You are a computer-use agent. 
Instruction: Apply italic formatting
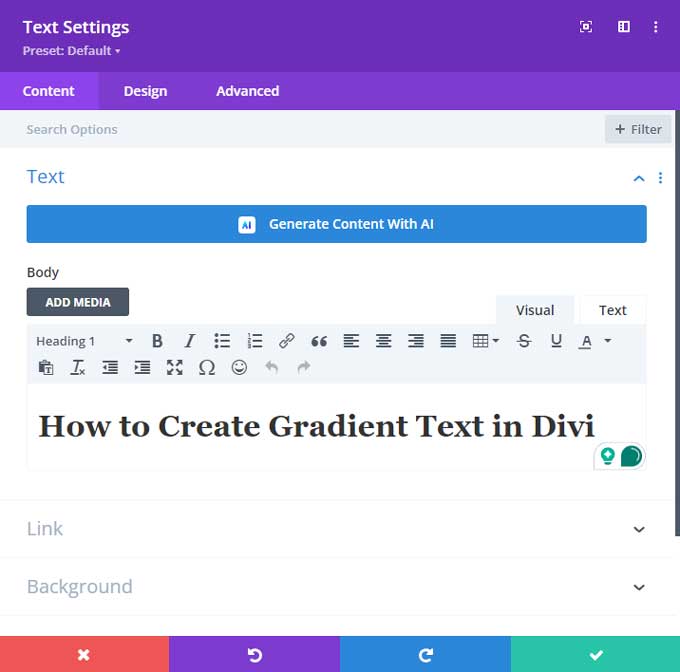click(x=190, y=341)
